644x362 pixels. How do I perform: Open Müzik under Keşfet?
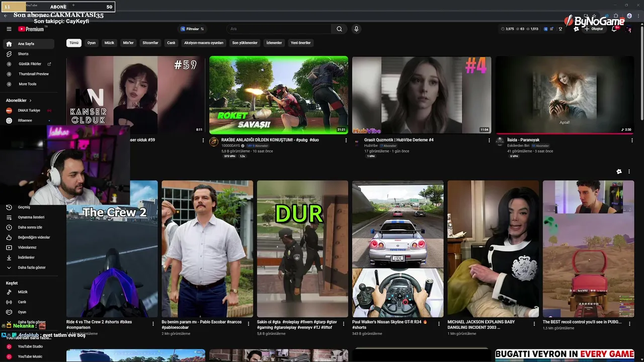[28, 292]
